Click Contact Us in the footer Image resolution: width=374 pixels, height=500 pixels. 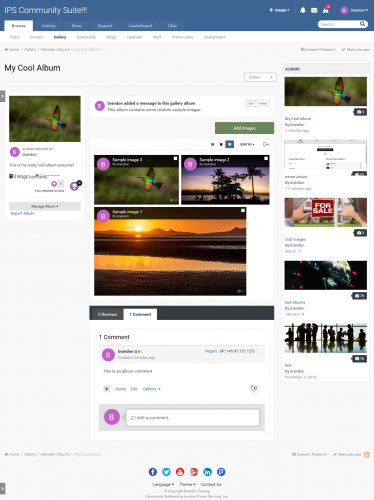tap(211, 484)
